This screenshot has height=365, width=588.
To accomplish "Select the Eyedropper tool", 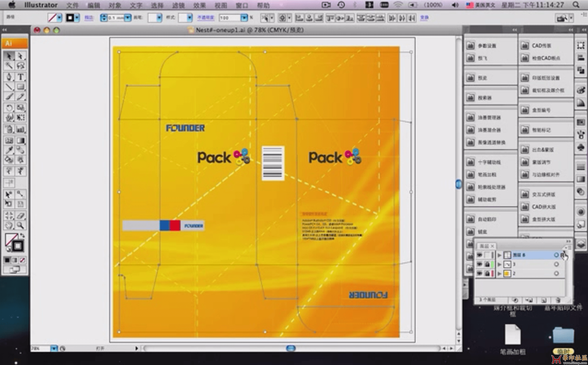I will pyautogui.click(x=9, y=150).
